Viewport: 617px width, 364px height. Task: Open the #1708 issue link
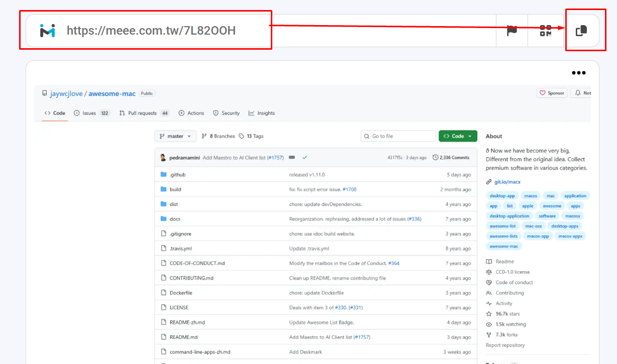click(349, 189)
